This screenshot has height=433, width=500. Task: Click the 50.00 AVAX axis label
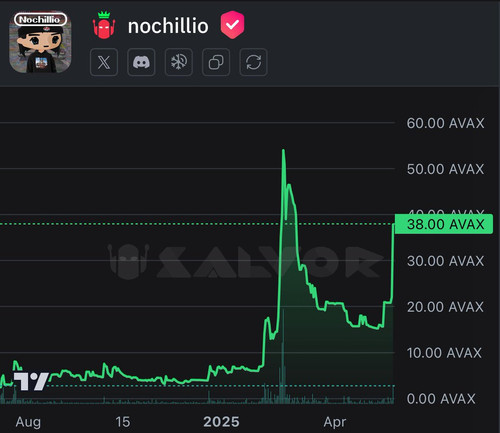(445, 169)
